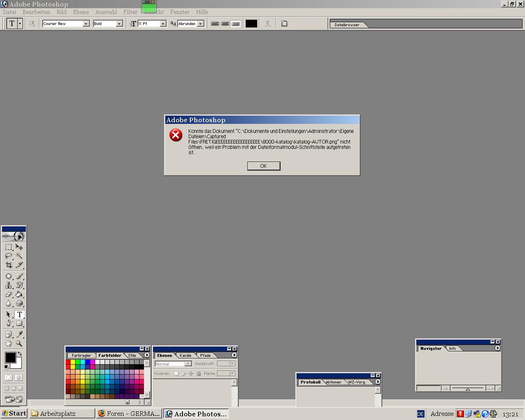Select the Zoom magnifier tool
This screenshot has width=525, height=420.
point(19,344)
